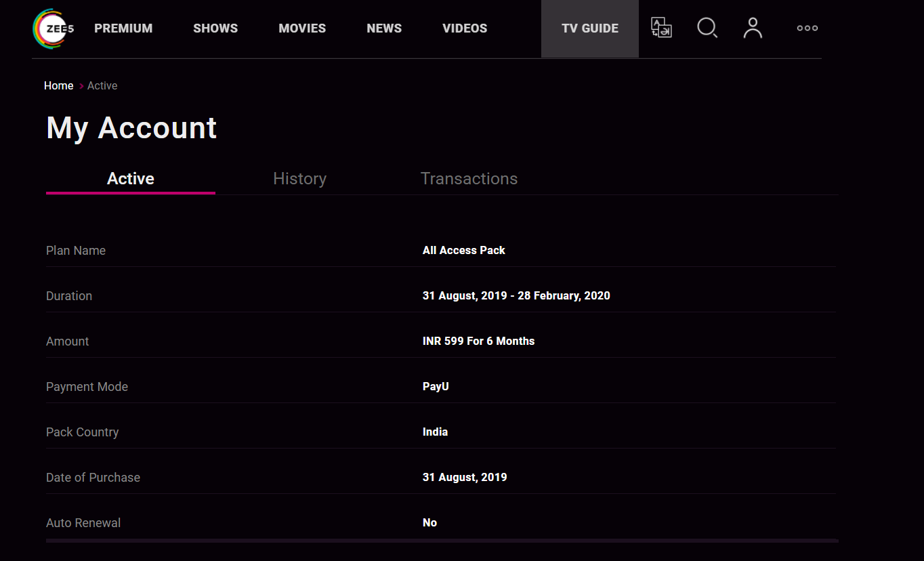Select the 31 August, 2019 purchase date

coord(465,478)
